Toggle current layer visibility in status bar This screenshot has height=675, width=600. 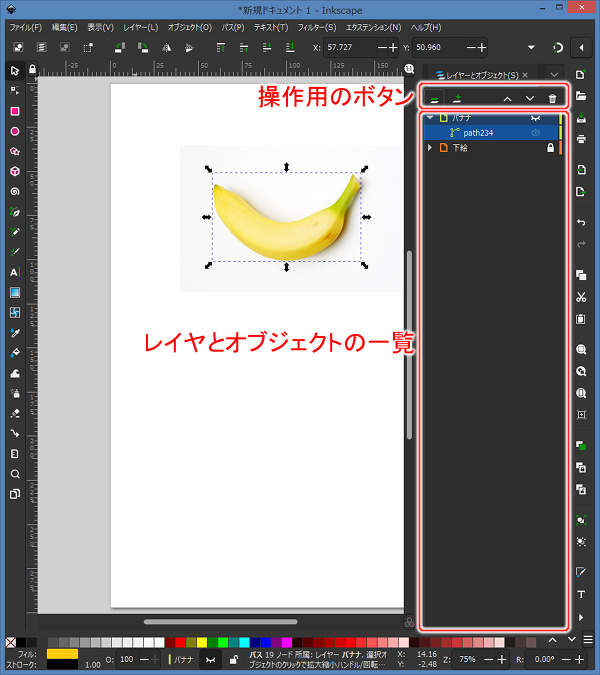coord(210,660)
